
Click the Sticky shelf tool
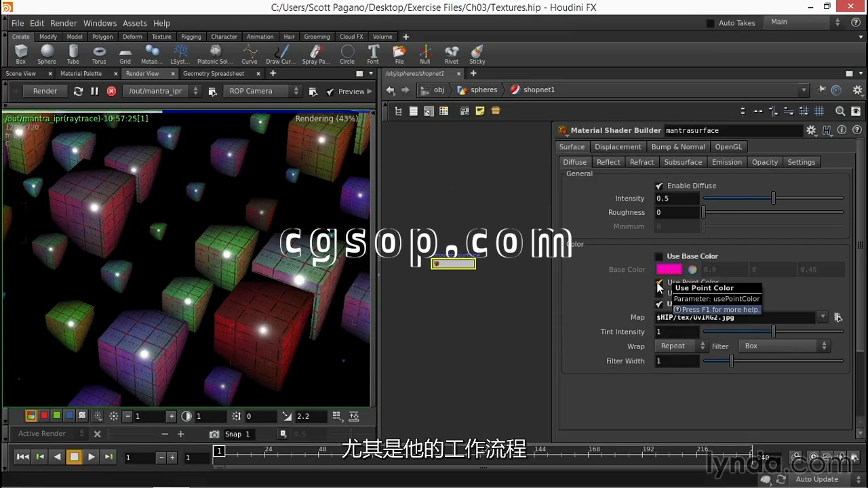click(x=477, y=54)
